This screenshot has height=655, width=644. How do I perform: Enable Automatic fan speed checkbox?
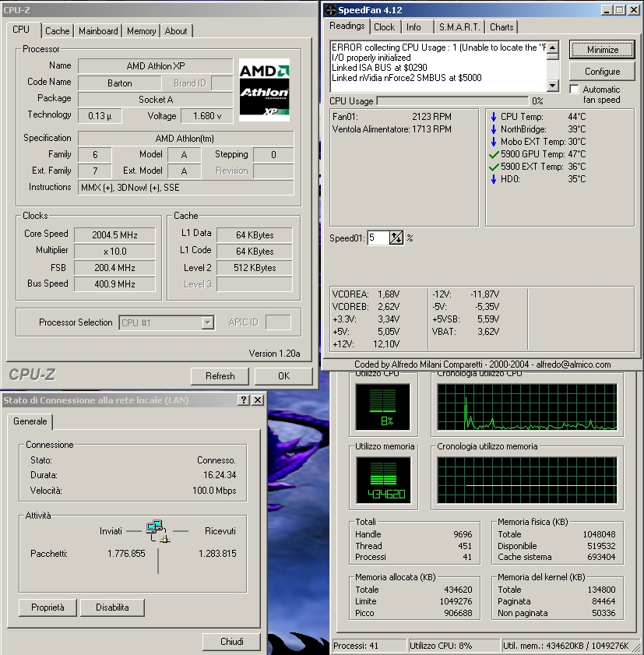click(575, 90)
